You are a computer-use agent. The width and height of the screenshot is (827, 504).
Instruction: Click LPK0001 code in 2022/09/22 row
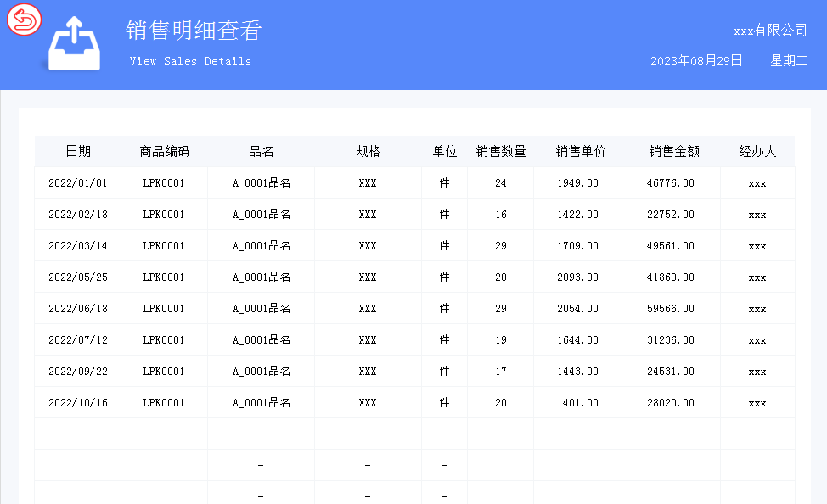[164, 371]
